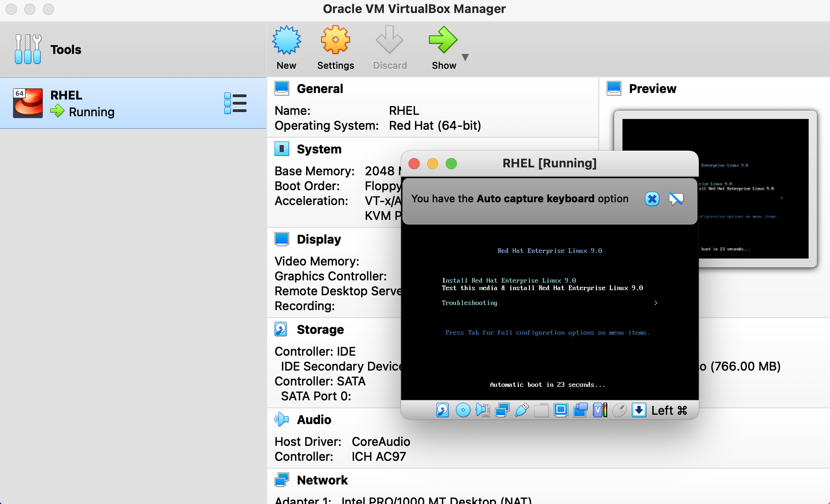Click the 'Boot Order:' label

pyautogui.click(x=307, y=186)
